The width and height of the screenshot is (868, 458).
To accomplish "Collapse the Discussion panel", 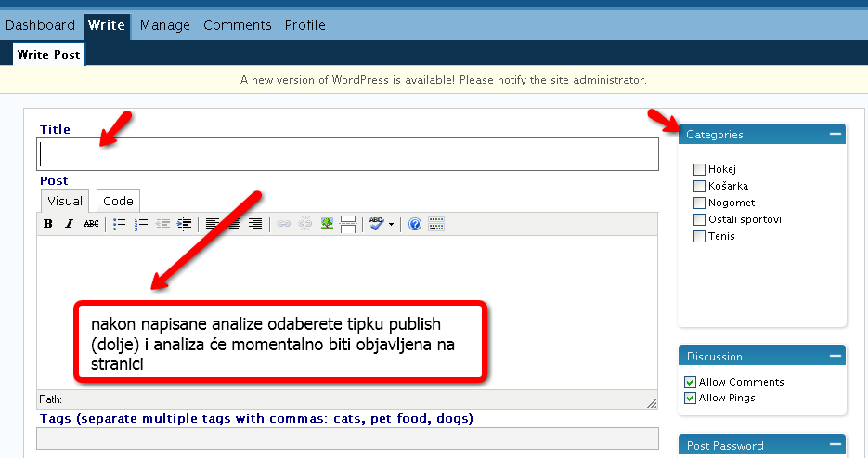I will tap(836, 356).
